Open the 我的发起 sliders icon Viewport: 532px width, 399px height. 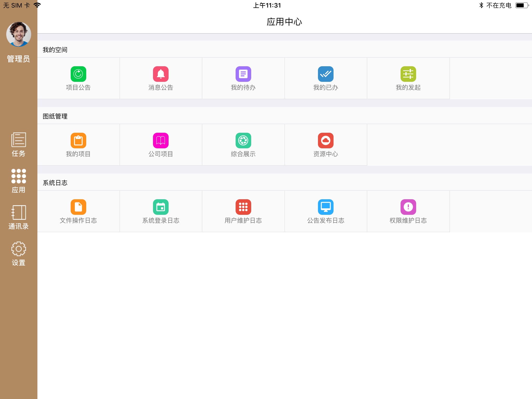coord(408,74)
